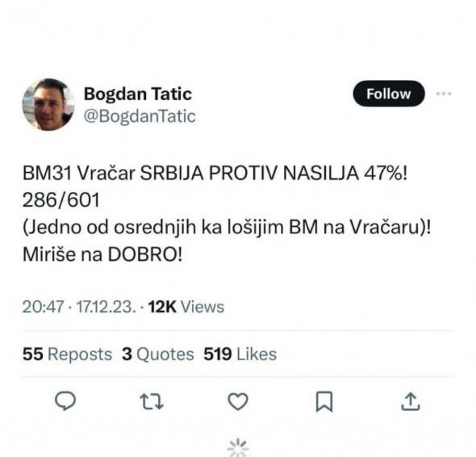This screenshot has height=457, width=476.
Task: Click the Bogdan Tatic display name
Action: [138, 94]
